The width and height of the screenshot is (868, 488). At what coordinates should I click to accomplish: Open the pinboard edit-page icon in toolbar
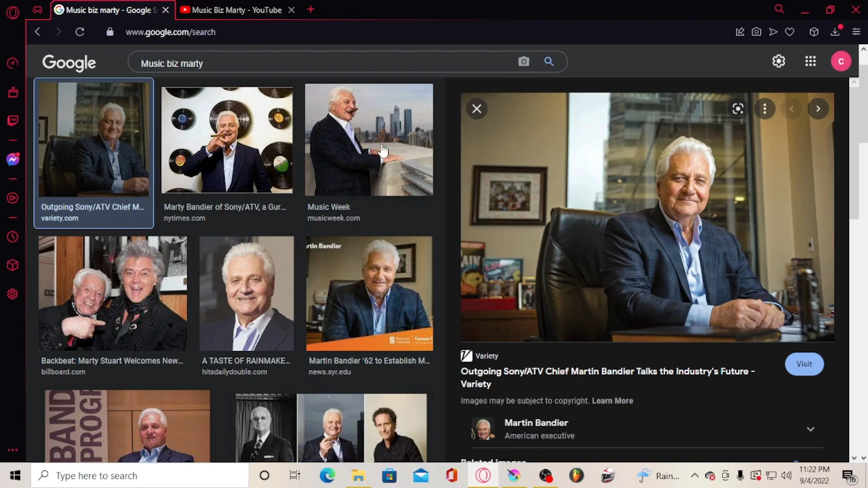(740, 32)
